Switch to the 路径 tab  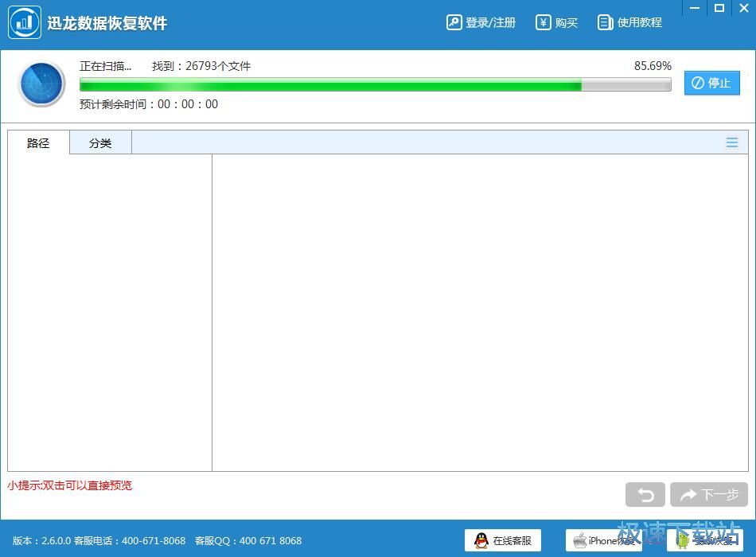click(38, 142)
